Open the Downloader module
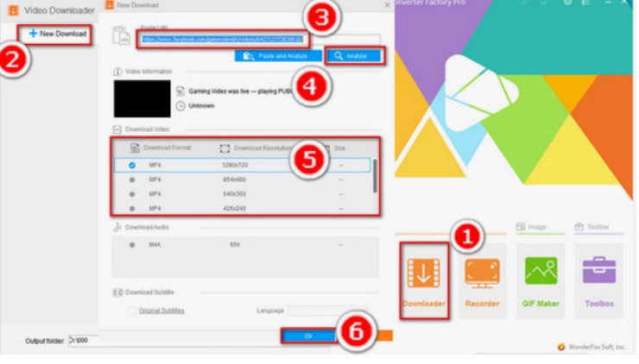Viewport: 639px width, 364px height. click(x=424, y=281)
